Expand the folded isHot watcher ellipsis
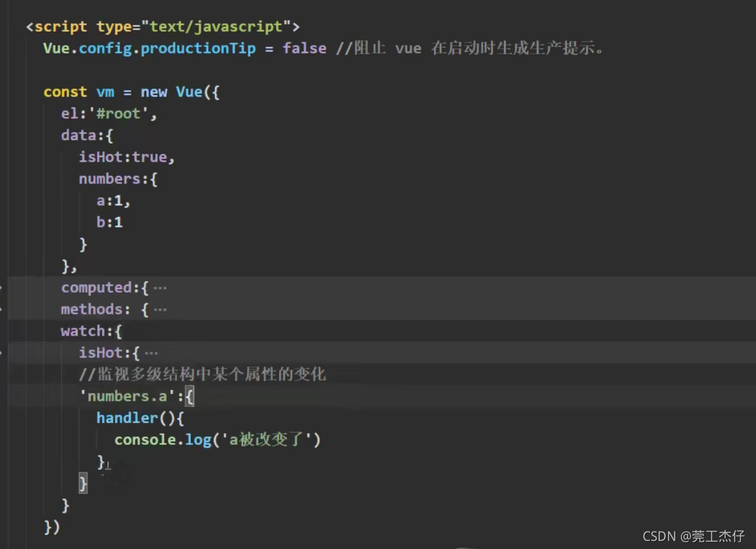 pyautogui.click(x=151, y=353)
